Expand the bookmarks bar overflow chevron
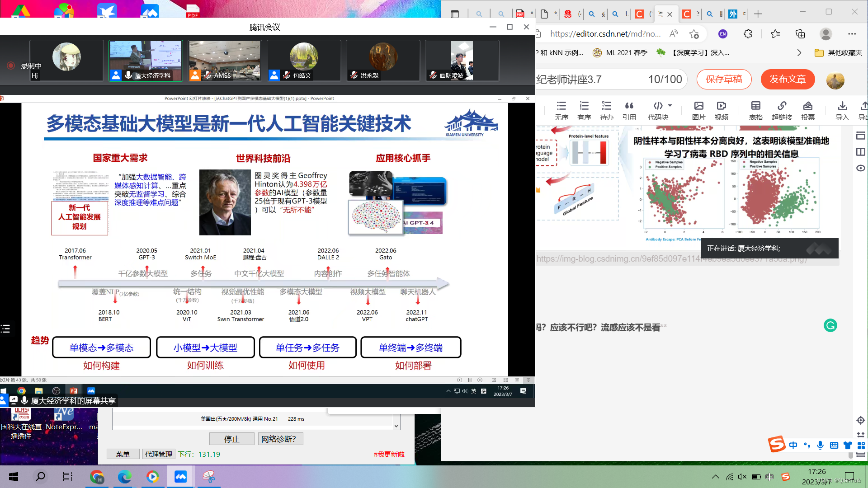Screen dimensions: 868x488 tap(799, 53)
